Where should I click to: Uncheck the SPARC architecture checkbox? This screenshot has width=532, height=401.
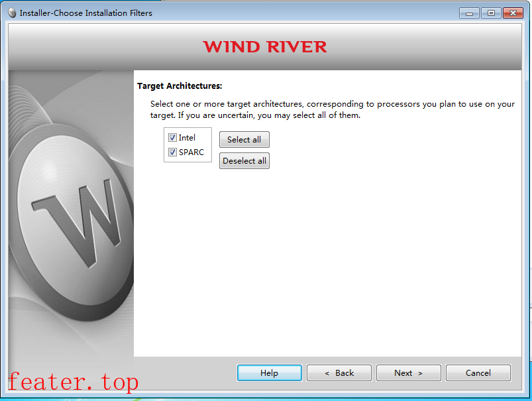tap(172, 152)
